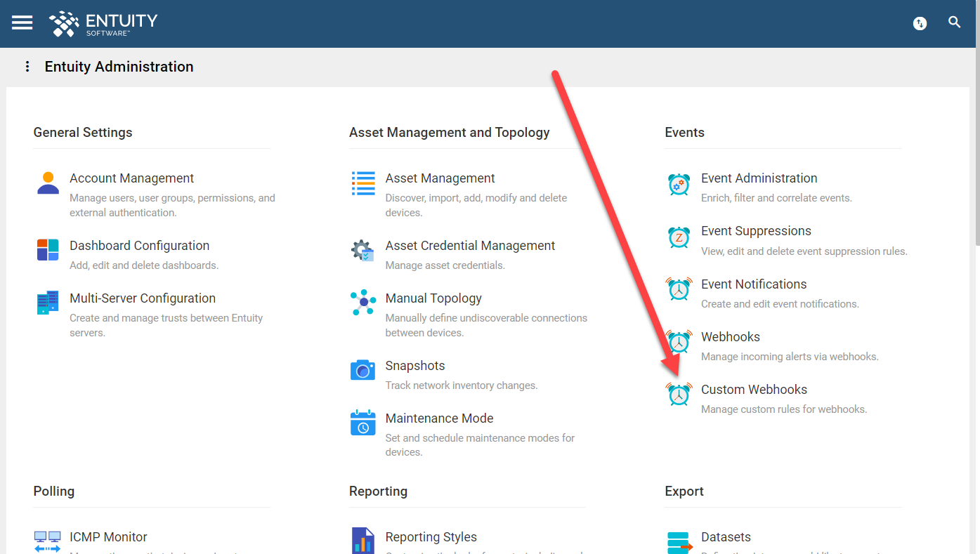This screenshot has width=980, height=554.
Task: Click the Webhooks alarm clock icon
Action: (678, 342)
